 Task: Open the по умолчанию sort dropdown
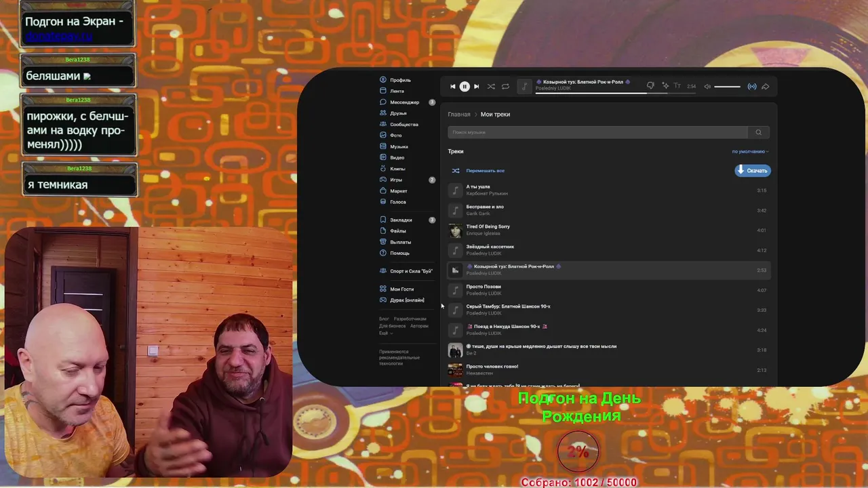point(750,152)
